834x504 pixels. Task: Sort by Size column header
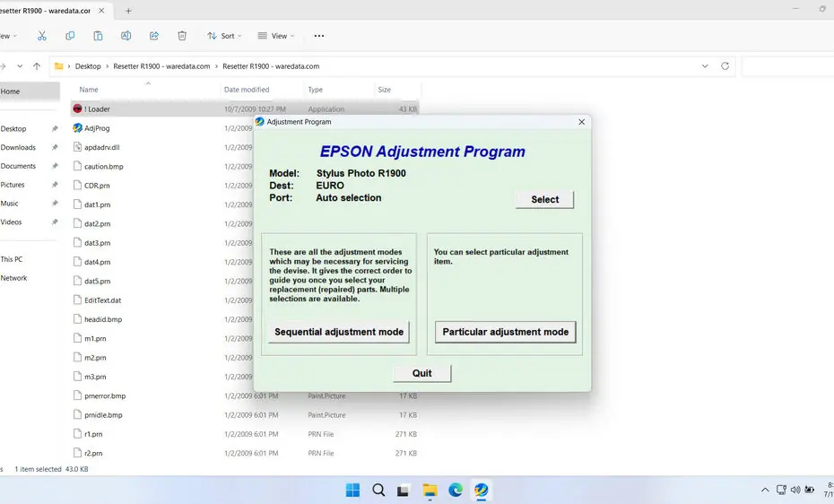click(x=385, y=90)
